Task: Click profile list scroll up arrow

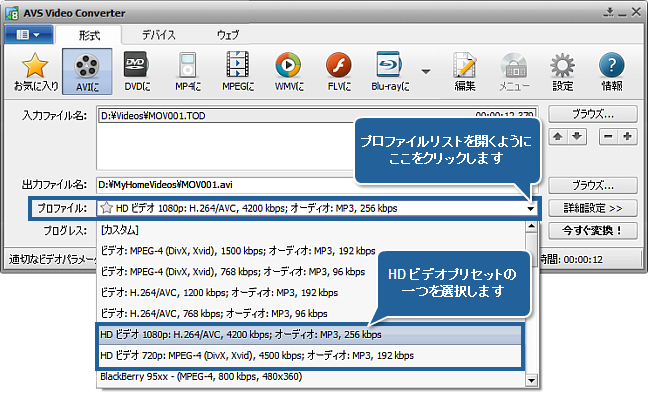Action: 531,226
